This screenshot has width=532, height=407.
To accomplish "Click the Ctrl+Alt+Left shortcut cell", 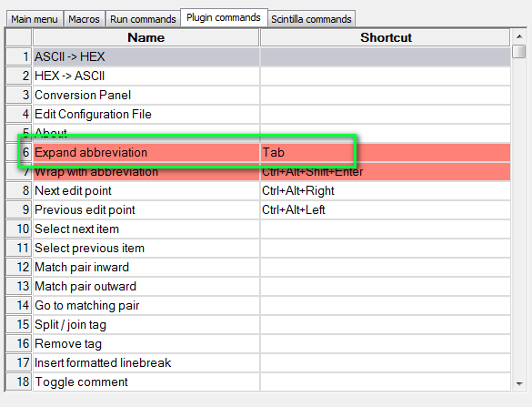I will 386,210.
